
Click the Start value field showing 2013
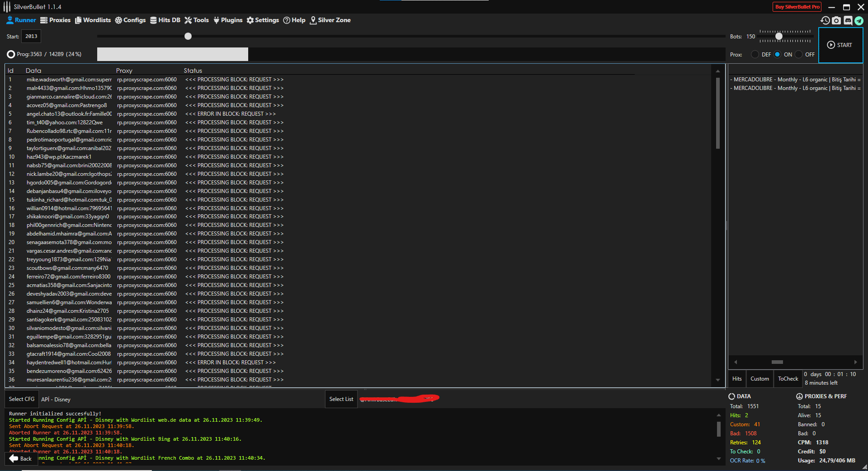coord(31,36)
